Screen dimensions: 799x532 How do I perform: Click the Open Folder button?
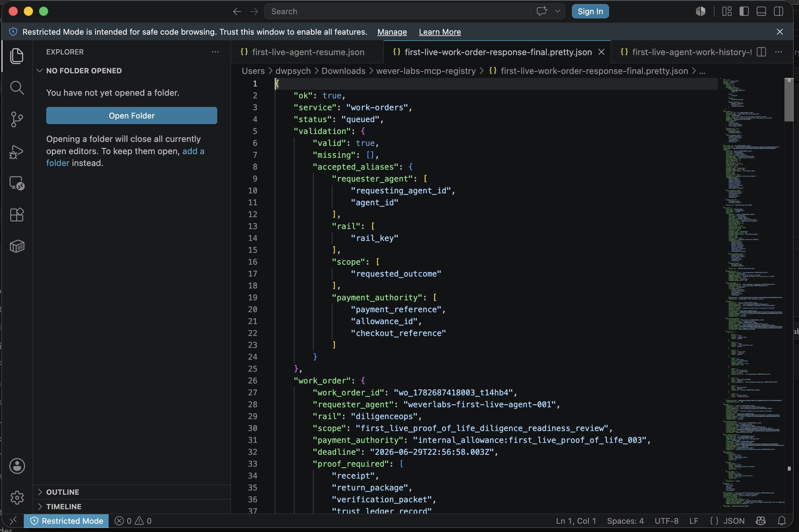click(132, 116)
